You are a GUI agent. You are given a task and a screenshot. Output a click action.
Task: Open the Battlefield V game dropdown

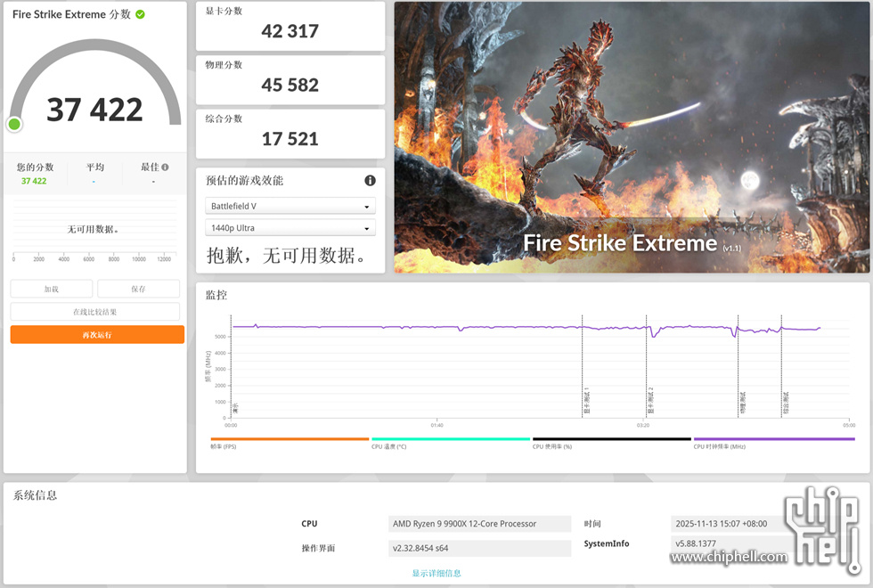pyautogui.click(x=290, y=206)
